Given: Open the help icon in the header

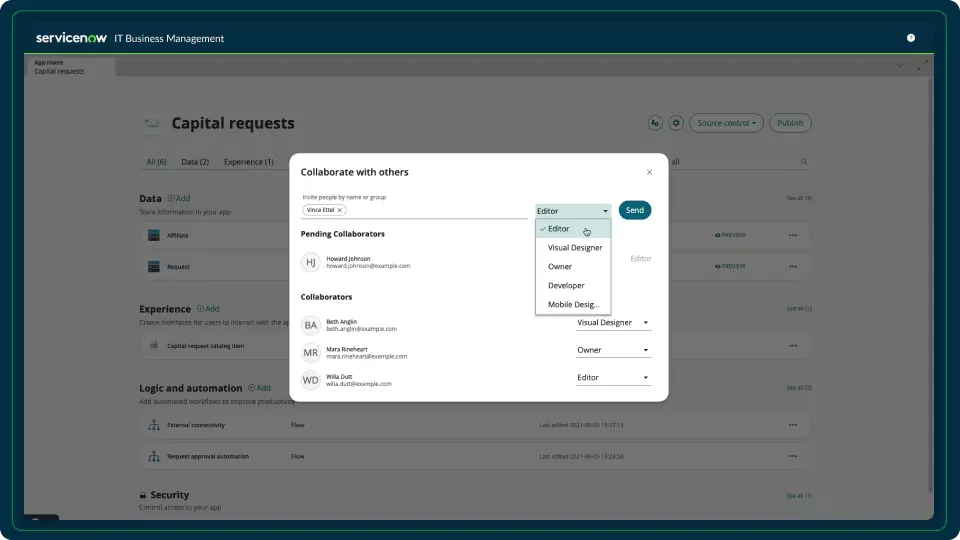Looking at the screenshot, I should [911, 38].
